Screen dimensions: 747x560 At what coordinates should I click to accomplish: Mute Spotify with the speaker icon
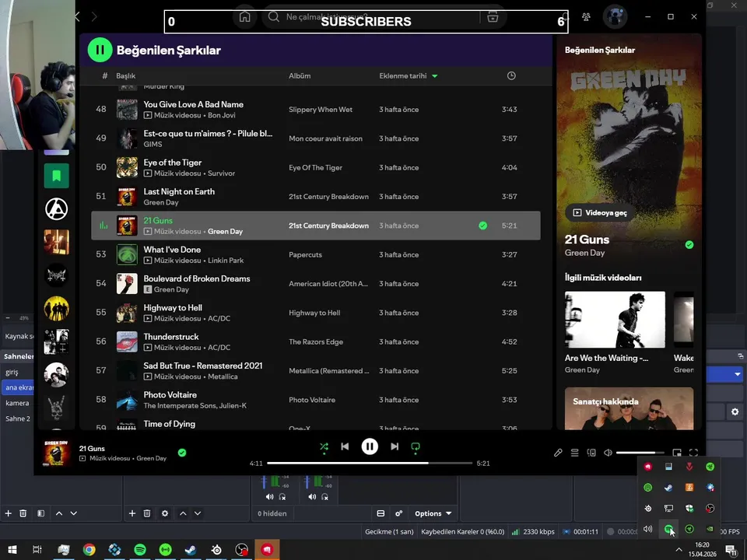(x=608, y=453)
